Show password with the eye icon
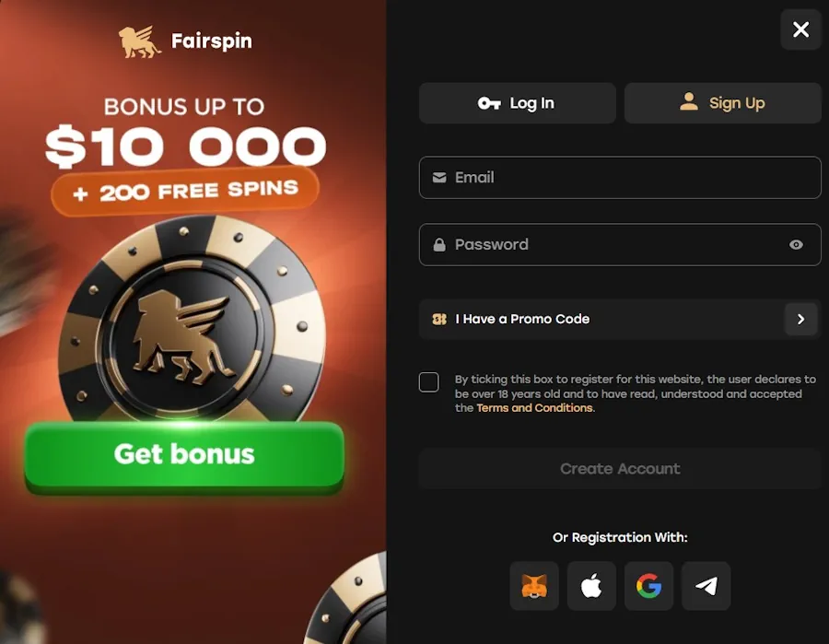Image resolution: width=829 pixels, height=644 pixels. pyautogui.click(x=796, y=244)
